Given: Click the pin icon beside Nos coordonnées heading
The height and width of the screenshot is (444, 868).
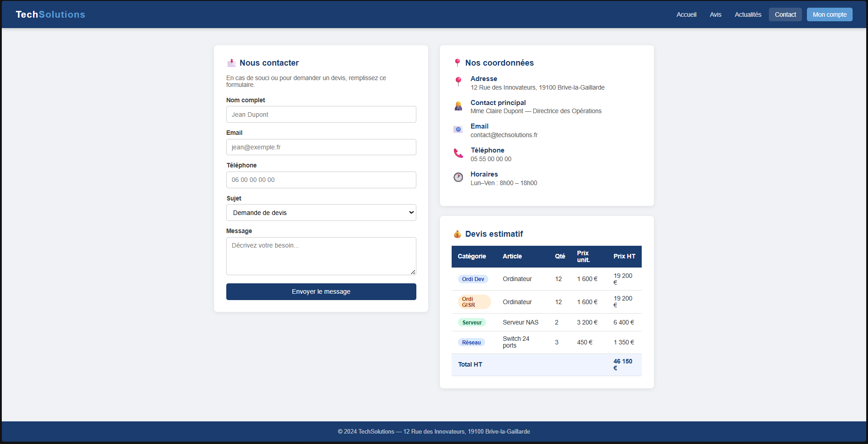Looking at the screenshot, I should [x=457, y=63].
